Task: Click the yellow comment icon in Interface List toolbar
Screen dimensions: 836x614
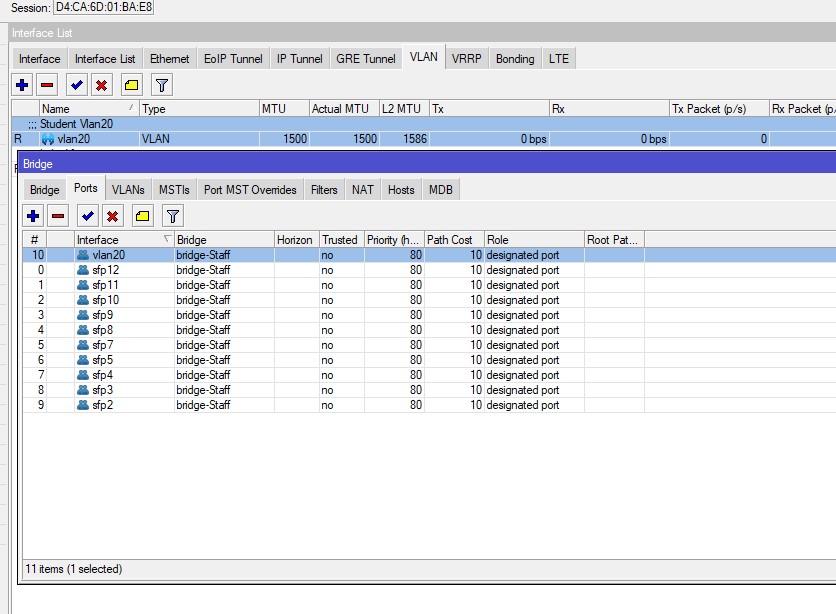Action: [x=131, y=85]
